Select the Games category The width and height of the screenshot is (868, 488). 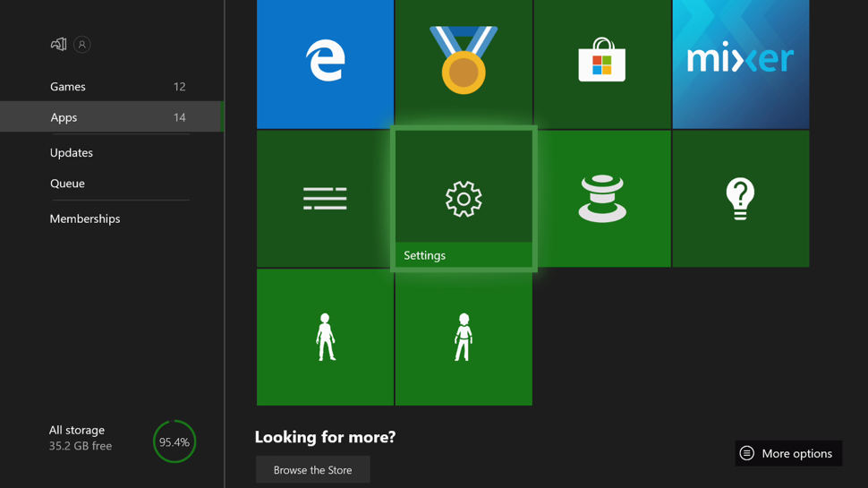(112, 87)
